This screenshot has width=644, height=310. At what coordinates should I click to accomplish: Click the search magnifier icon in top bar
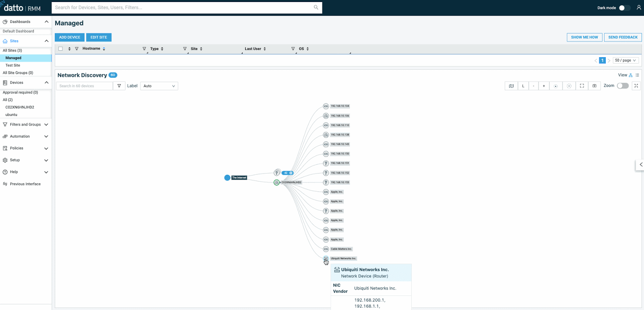[x=316, y=7]
